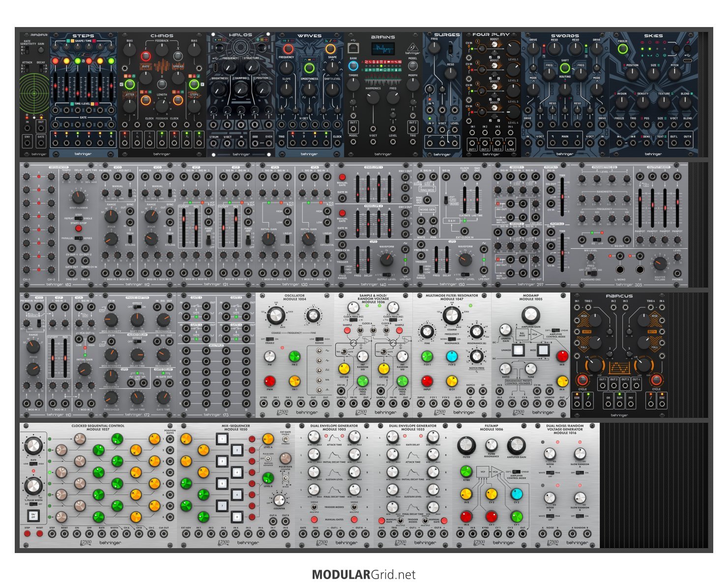Viewport: 728px width, 585px height.
Task: Click the ODD output jack on HALOS
Action: [x=255, y=144]
